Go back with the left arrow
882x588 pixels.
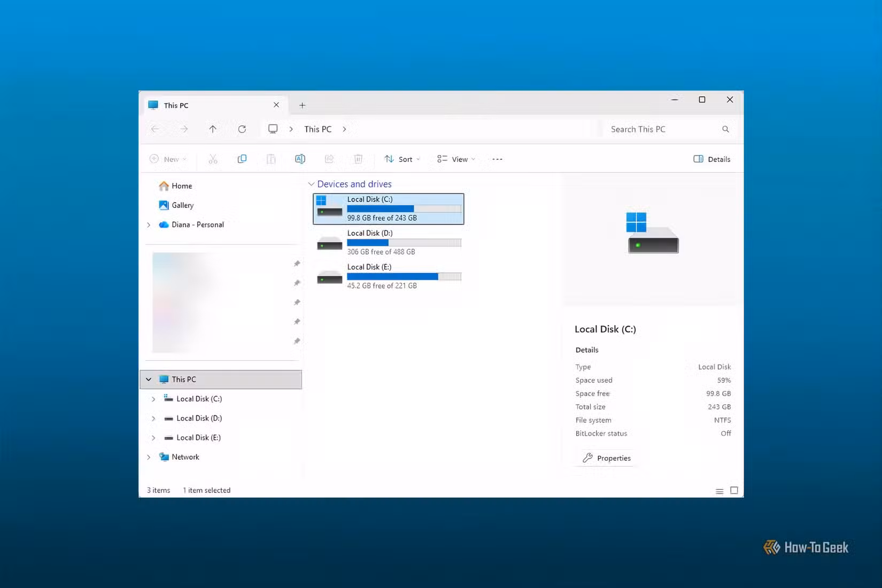tap(155, 129)
